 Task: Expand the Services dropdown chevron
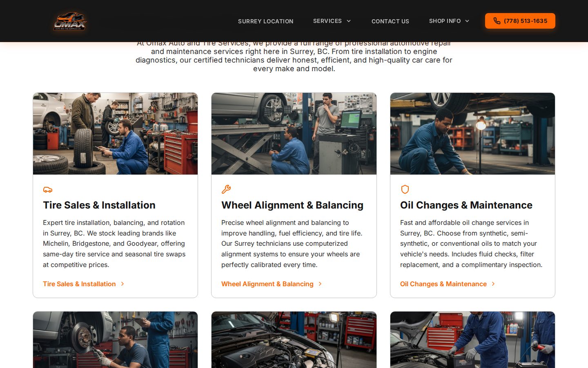[349, 21]
